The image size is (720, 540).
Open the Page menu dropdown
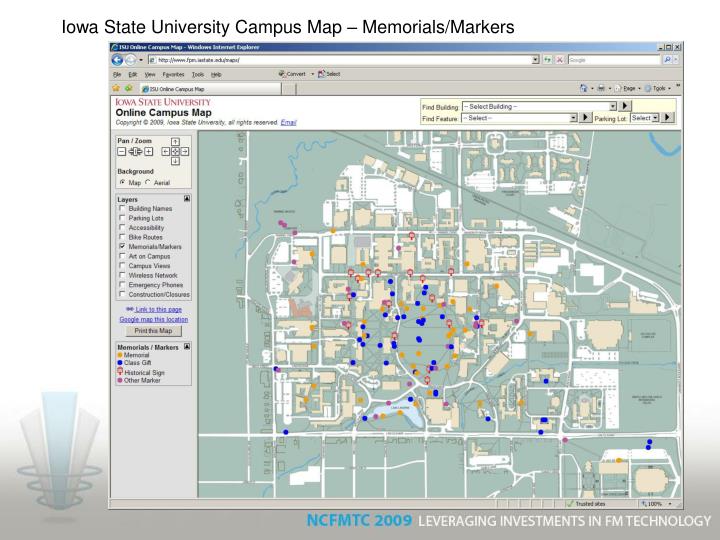(627, 88)
